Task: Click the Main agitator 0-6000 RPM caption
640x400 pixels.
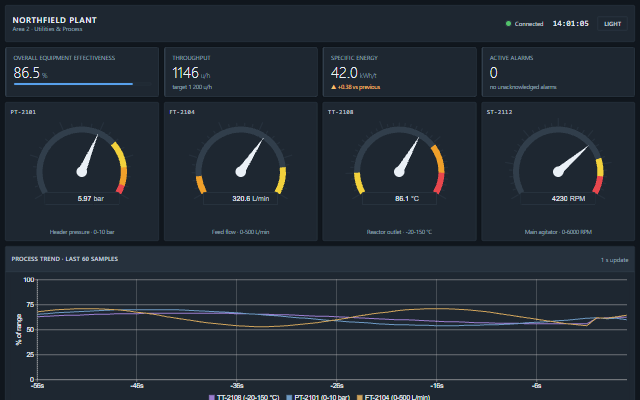Action: coord(558,232)
